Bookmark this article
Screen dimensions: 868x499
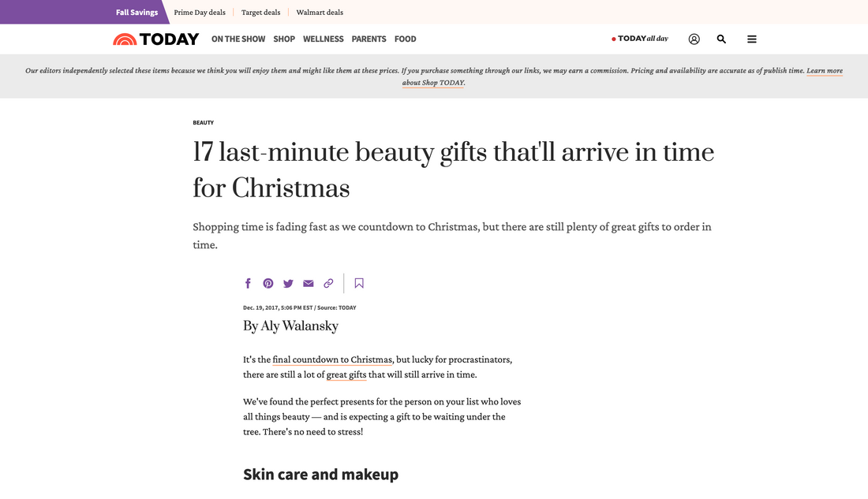[x=359, y=284]
